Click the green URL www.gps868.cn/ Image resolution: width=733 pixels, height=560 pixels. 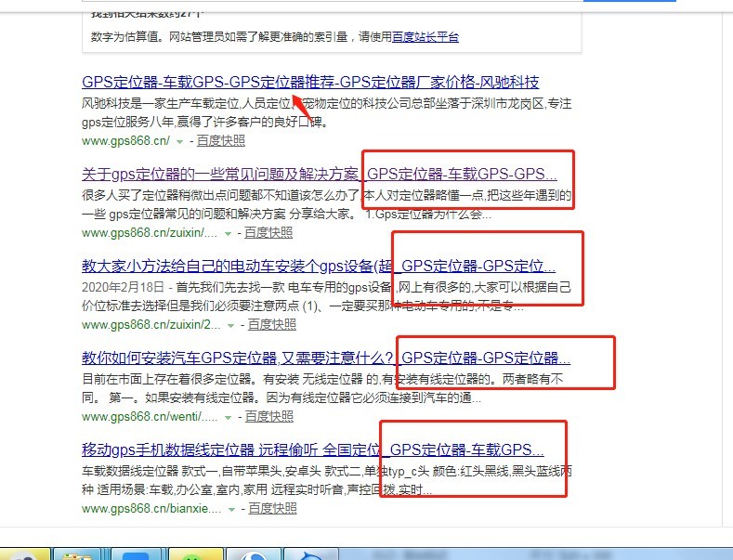pos(125,141)
